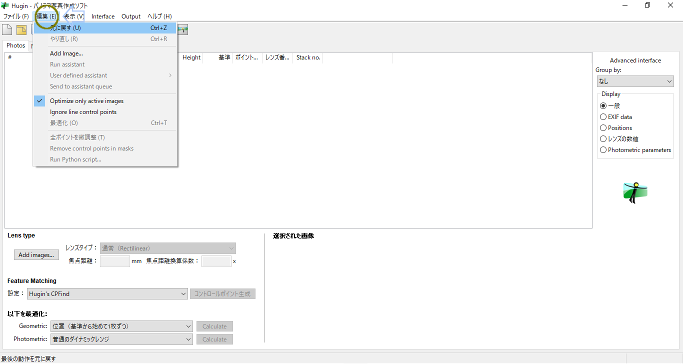Screen dimensions: 683x364
Task: Open the Interface menu
Action: point(103,16)
